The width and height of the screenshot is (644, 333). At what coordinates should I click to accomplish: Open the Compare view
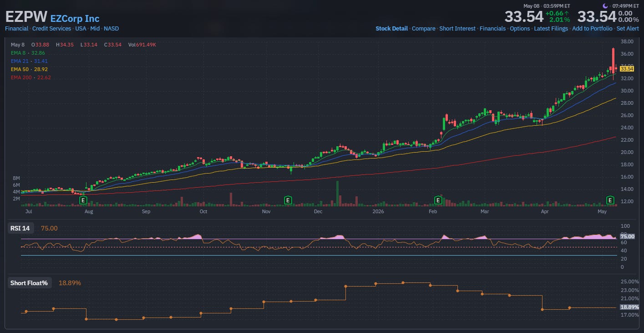coord(423,29)
